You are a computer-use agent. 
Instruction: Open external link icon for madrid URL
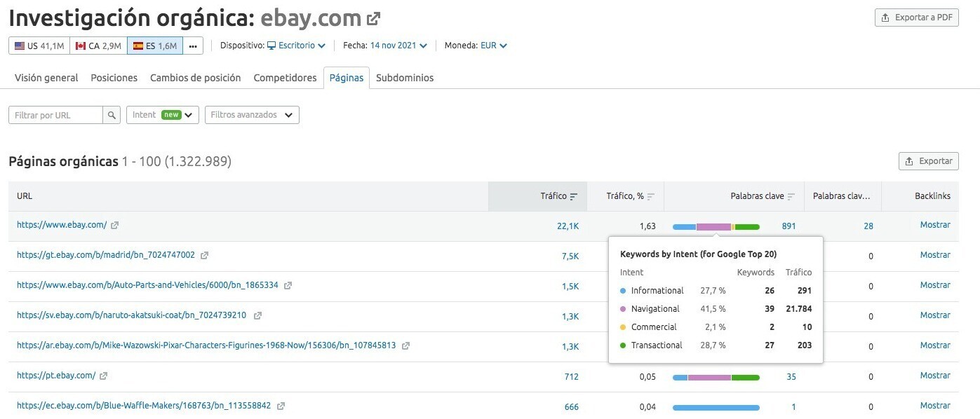(204, 256)
